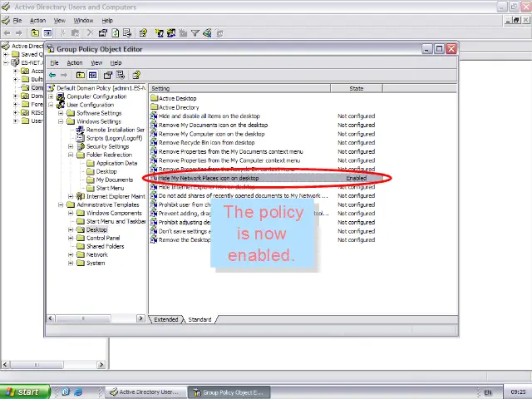
Task: Expand Security Settings node
Action: click(x=71, y=146)
